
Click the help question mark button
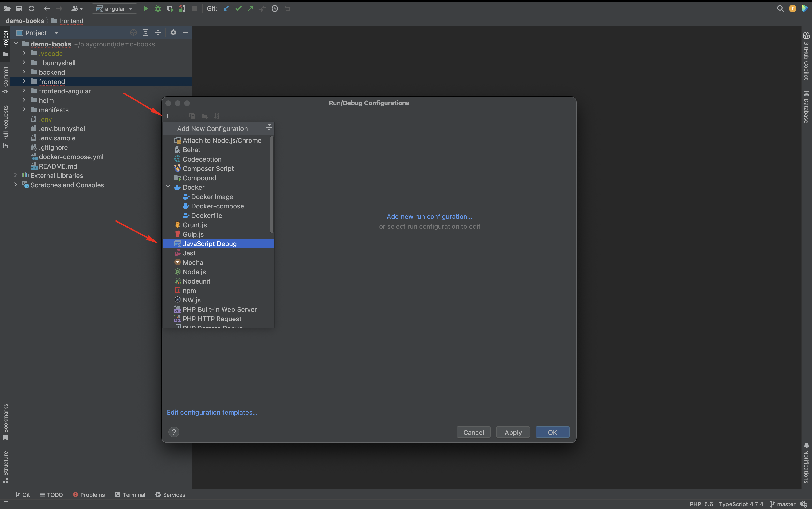(x=174, y=432)
